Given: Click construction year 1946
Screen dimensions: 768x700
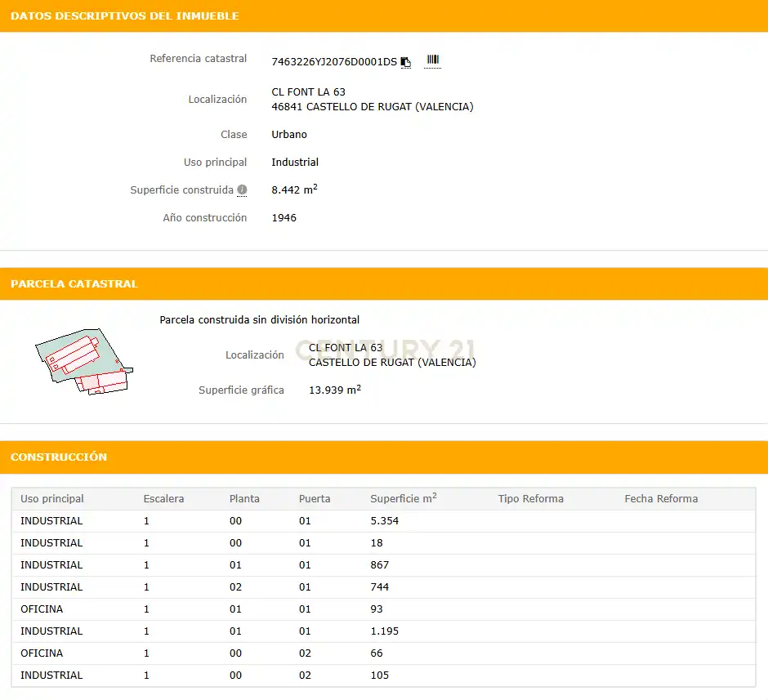Looking at the screenshot, I should point(284,218).
